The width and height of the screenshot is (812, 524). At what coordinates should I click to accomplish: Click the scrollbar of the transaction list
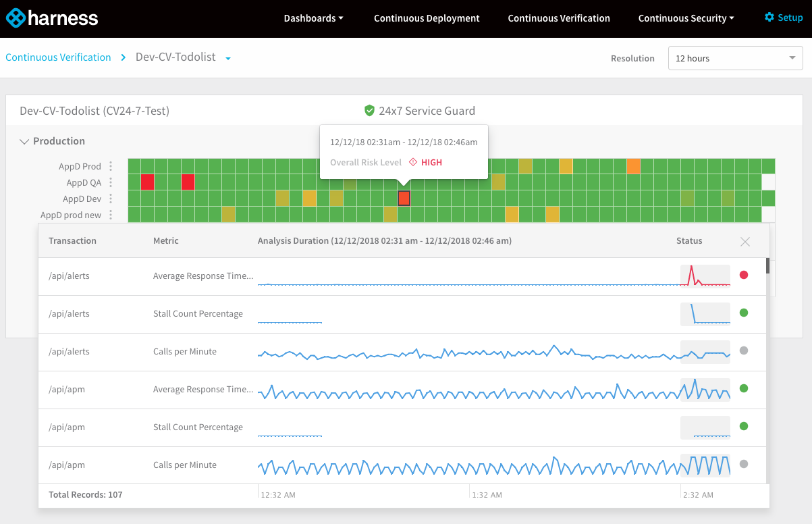767,265
